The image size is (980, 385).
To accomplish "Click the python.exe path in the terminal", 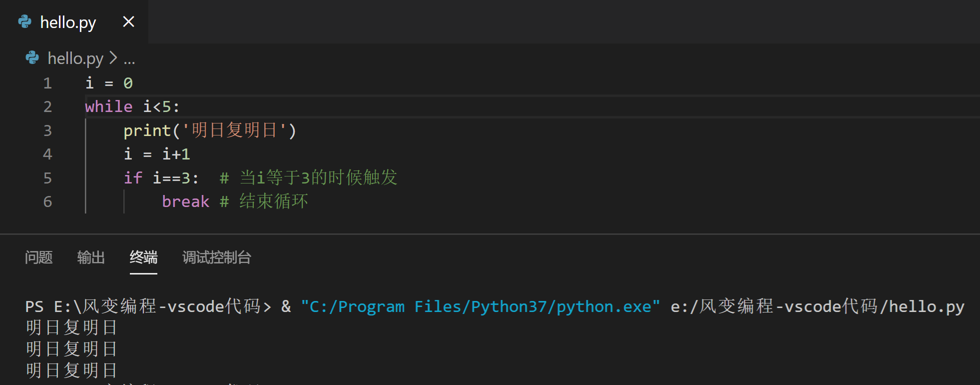I will [x=481, y=306].
